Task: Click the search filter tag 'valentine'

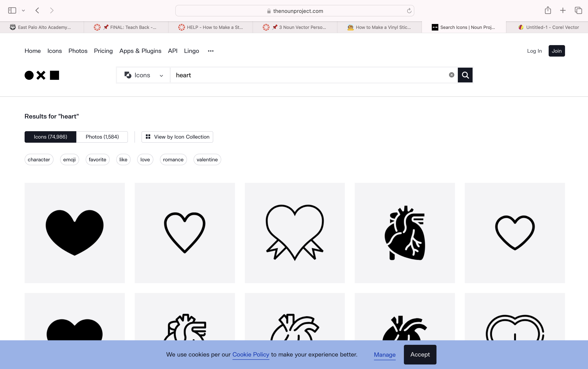Action: coord(207,159)
